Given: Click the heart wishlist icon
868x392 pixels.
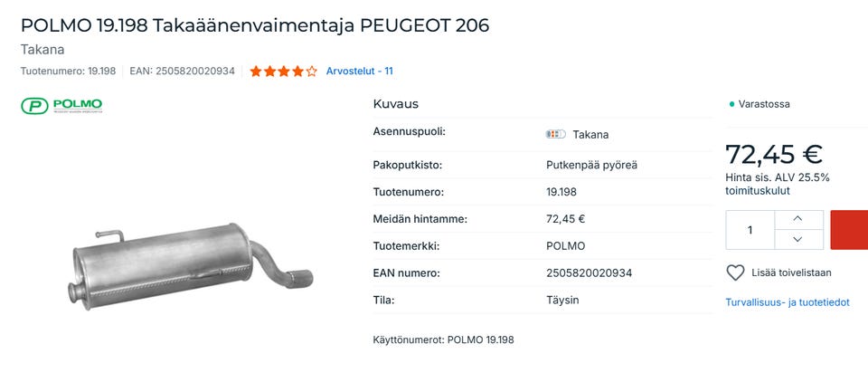Looking at the screenshot, I should tap(735, 272).
